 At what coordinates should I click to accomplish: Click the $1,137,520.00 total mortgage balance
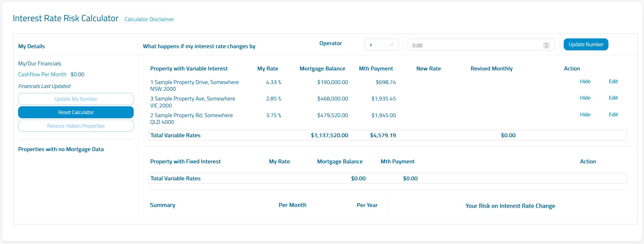[x=329, y=135]
